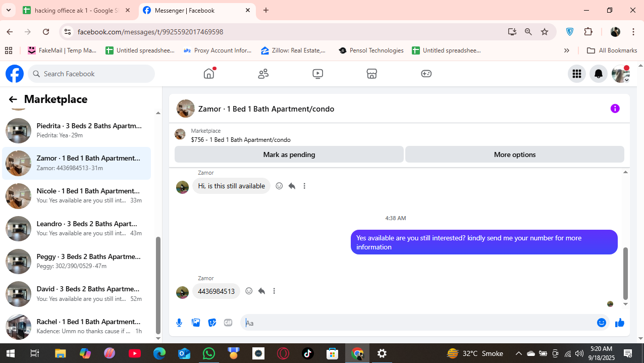644x363 pixels.
Task: Send a thumbs-up like
Action: [x=620, y=323]
